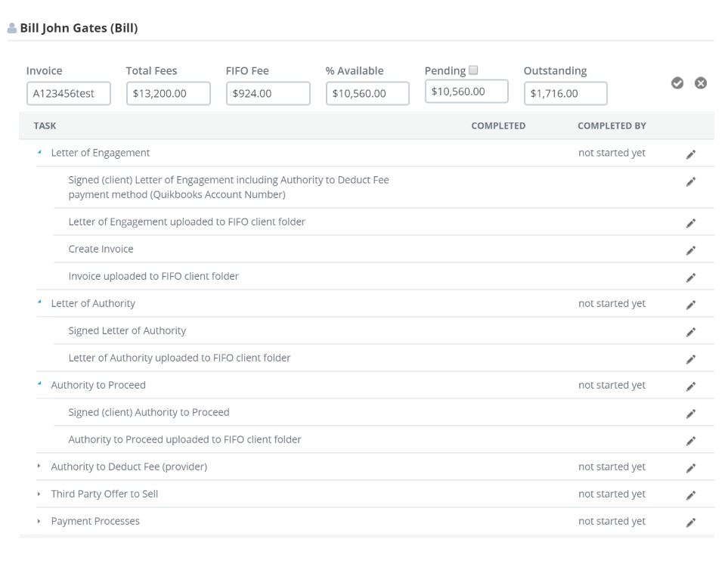Image resolution: width=728 pixels, height=583 pixels.
Task: Focus the Total Fees input field
Action: (168, 94)
